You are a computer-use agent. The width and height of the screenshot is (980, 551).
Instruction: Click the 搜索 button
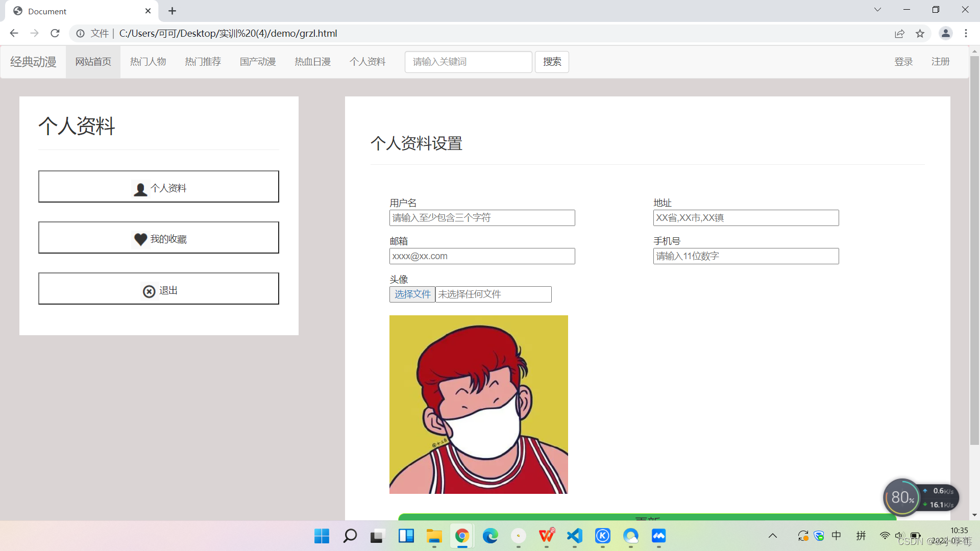pos(552,62)
